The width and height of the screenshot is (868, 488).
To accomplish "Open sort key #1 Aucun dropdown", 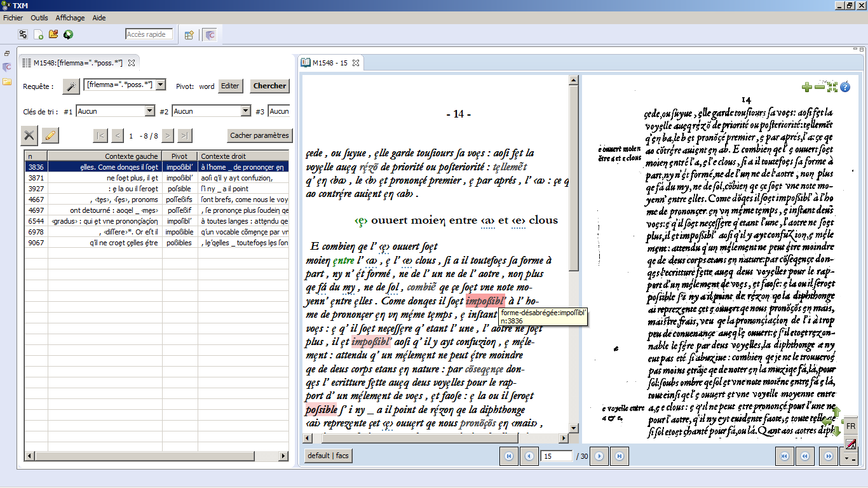I will pos(149,111).
